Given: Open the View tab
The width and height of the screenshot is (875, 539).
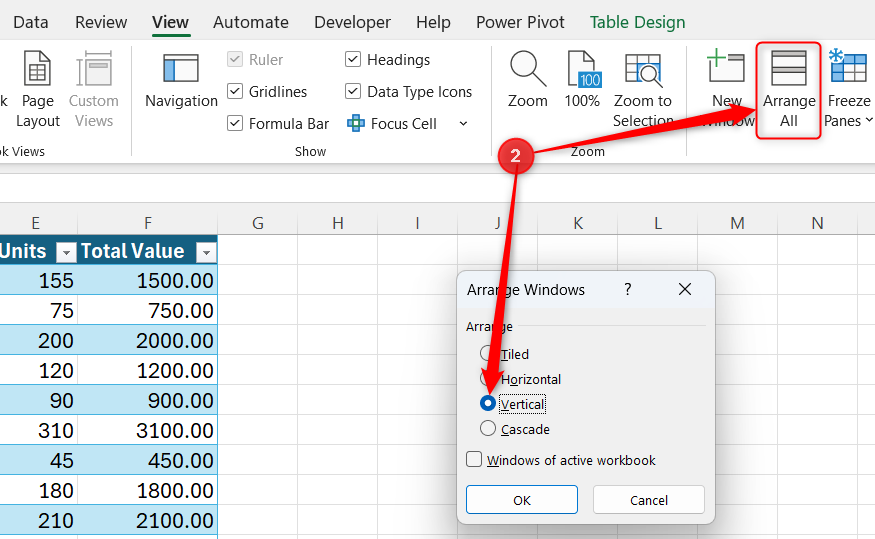Looking at the screenshot, I should tap(170, 22).
